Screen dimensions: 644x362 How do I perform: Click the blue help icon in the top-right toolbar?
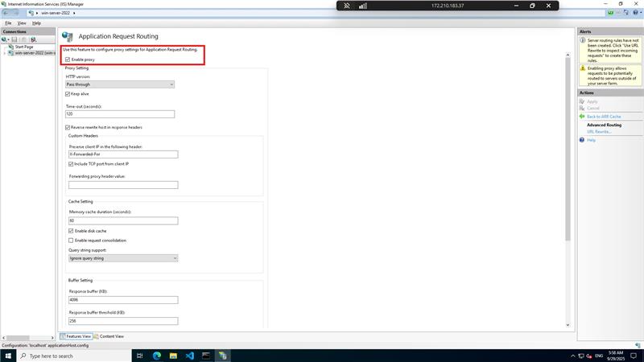click(635, 13)
